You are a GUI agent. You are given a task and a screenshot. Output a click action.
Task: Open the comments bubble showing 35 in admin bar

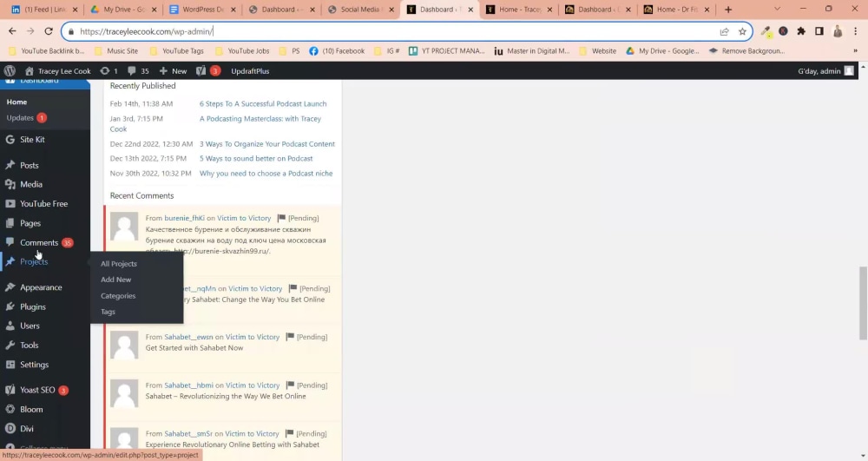[138, 71]
